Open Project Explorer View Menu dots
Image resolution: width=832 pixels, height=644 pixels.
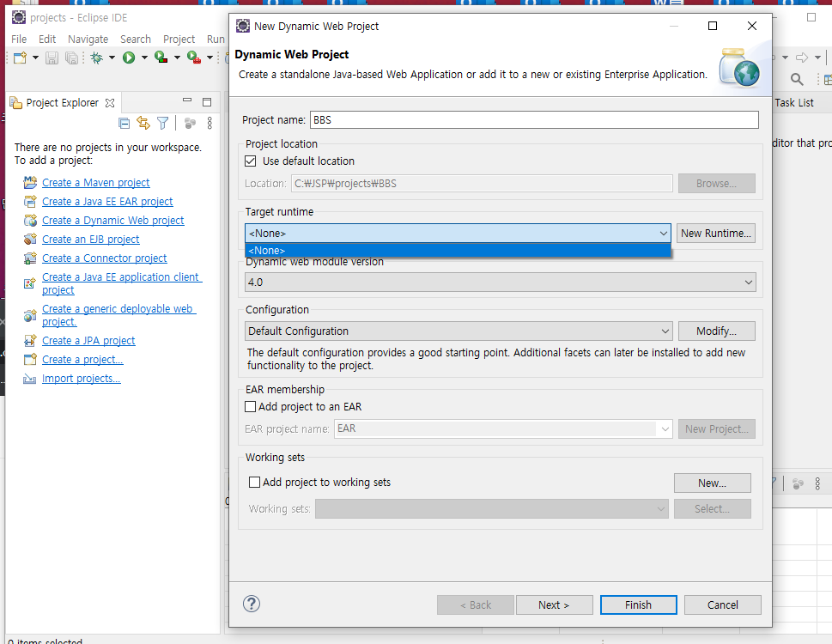[x=210, y=123]
